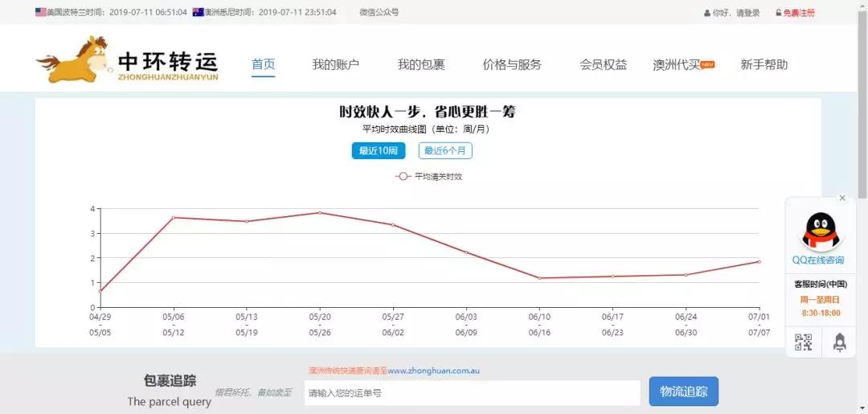Click 免费注册 link

(x=799, y=13)
